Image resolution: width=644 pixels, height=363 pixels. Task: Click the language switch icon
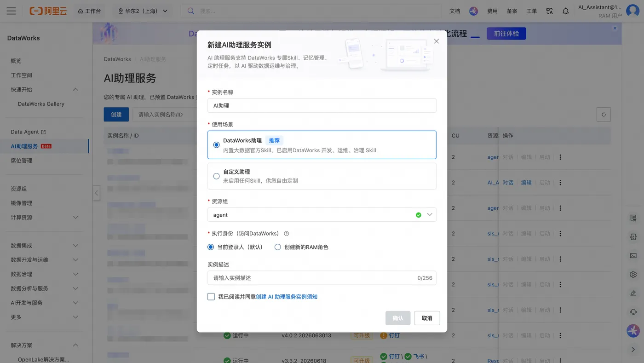click(x=549, y=11)
